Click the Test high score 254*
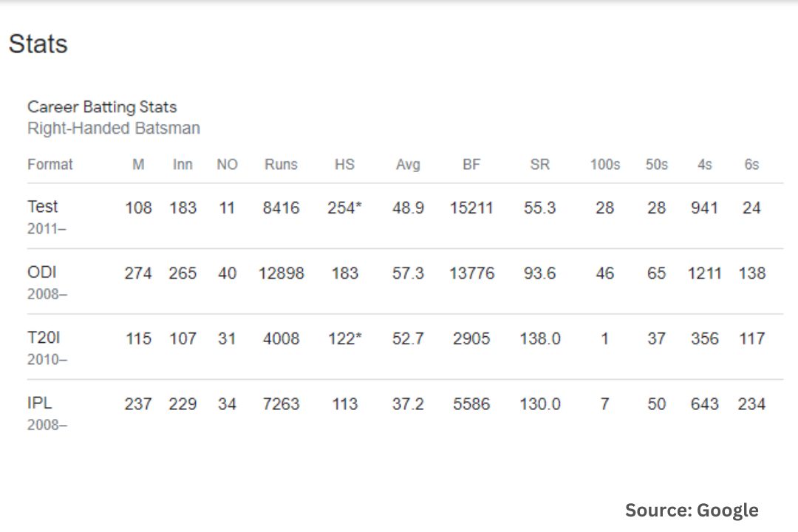This screenshot has width=798, height=532. click(344, 208)
